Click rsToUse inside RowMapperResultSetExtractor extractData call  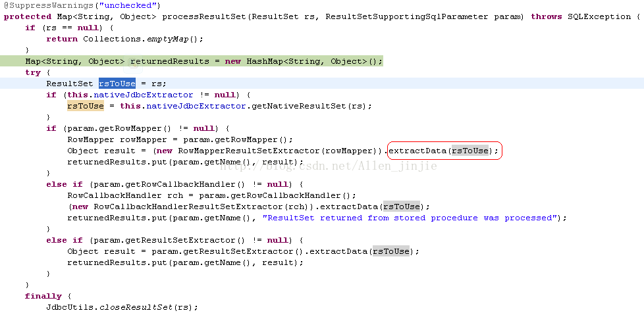(470, 151)
